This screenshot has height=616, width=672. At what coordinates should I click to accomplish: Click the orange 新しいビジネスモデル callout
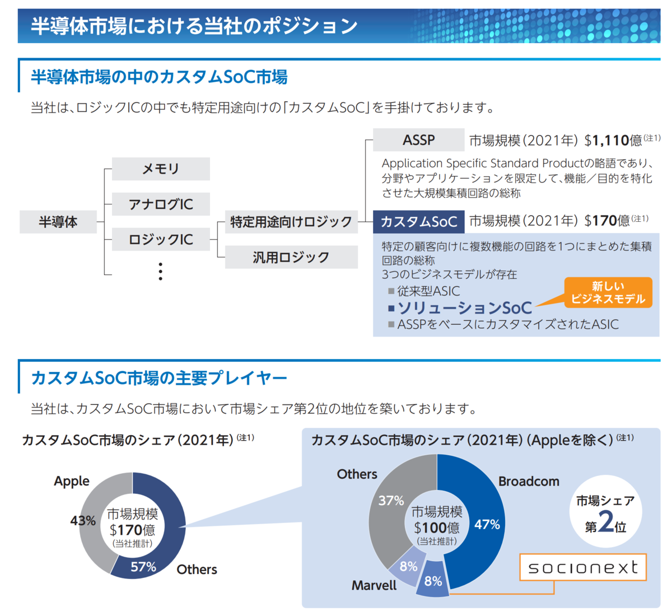point(608,292)
